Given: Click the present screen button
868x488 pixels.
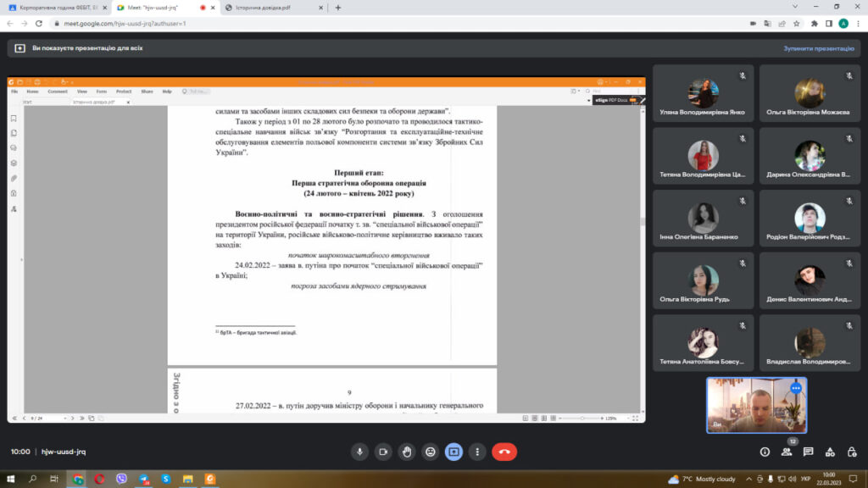Looking at the screenshot, I should tap(454, 452).
